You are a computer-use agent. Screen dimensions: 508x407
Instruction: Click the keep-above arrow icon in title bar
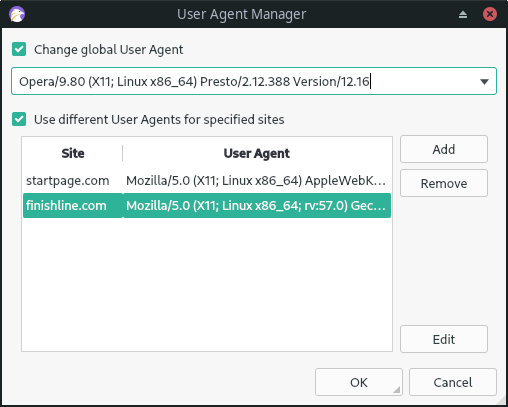click(x=463, y=14)
